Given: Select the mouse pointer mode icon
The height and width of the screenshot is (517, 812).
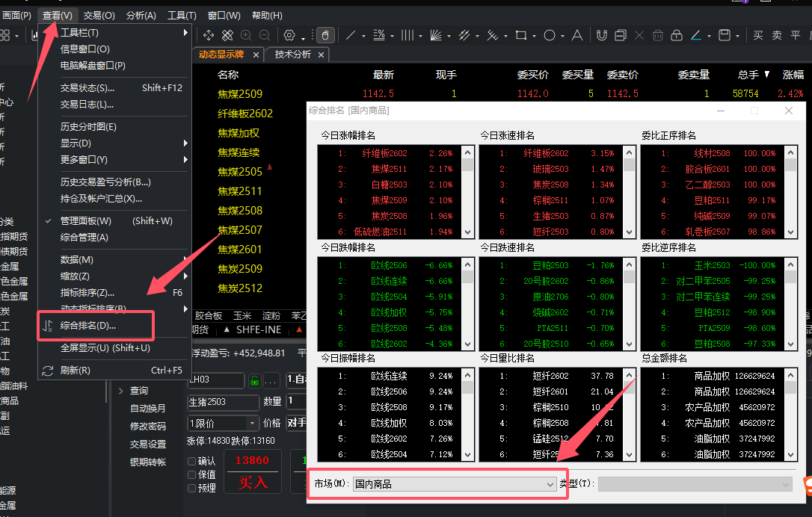Looking at the screenshot, I should pos(326,35).
